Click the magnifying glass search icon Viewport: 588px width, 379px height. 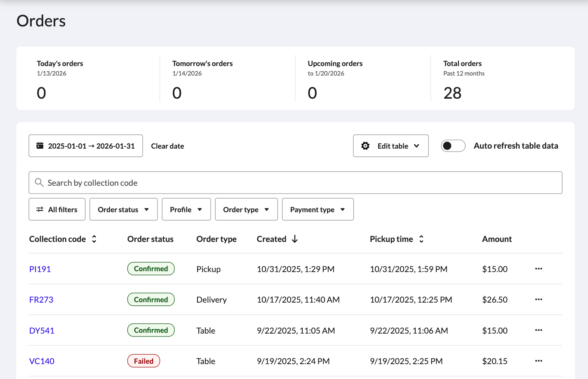click(39, 182)
